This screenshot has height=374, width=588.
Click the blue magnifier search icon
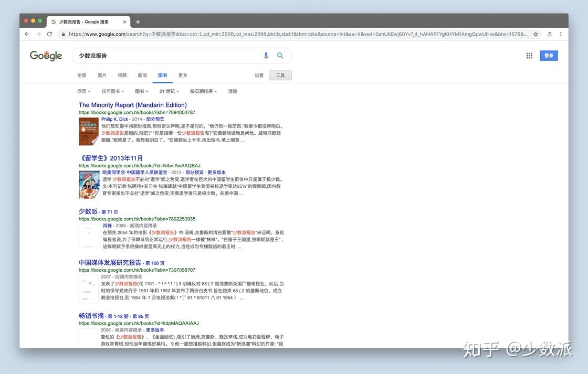coord(280,56)
